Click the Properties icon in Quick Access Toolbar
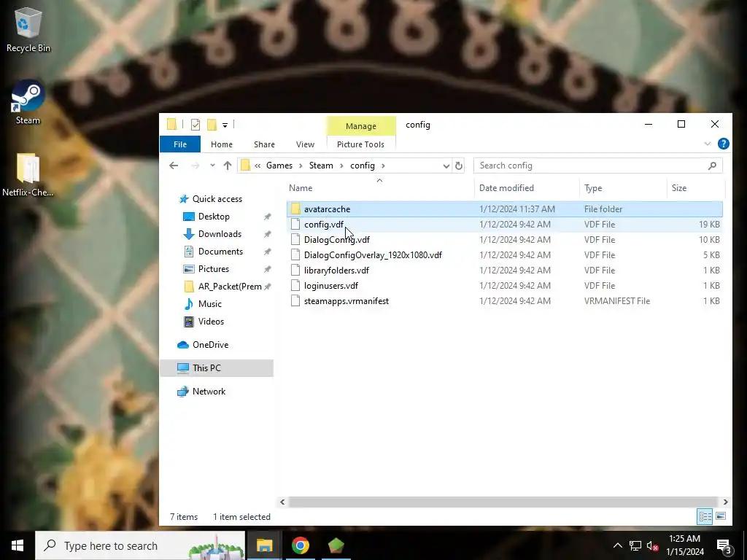Image resolution: width=747 pixels, height=560 pixels. click(196, 125)
